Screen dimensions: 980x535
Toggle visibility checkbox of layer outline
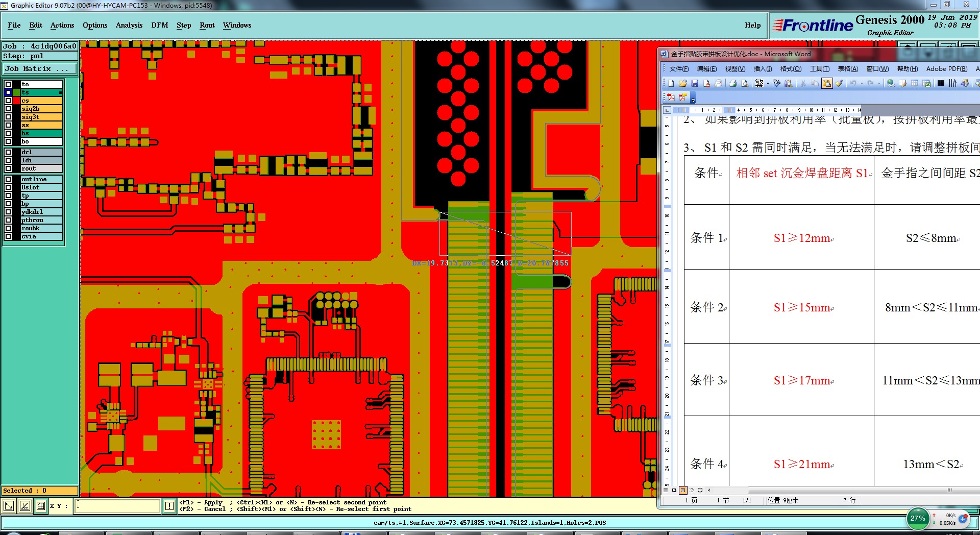pyautogui.click(x=8, y=179)
